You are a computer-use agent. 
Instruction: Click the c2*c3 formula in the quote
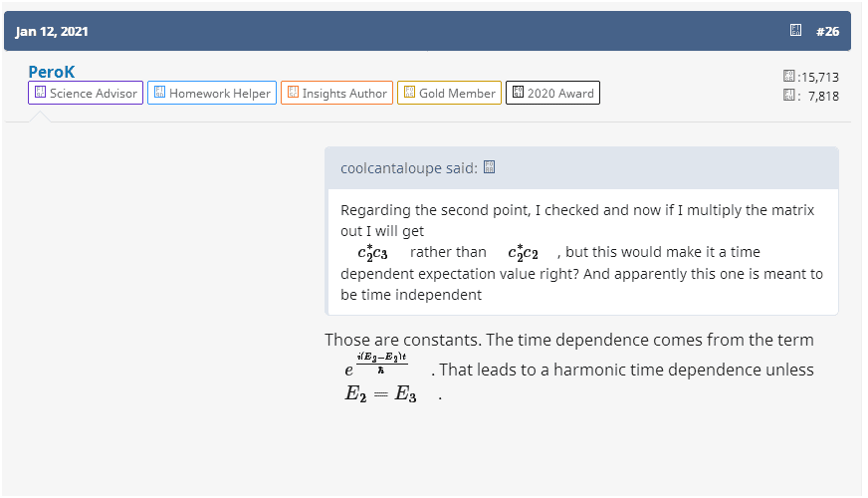pyautogui.click(x=371, y=253)
